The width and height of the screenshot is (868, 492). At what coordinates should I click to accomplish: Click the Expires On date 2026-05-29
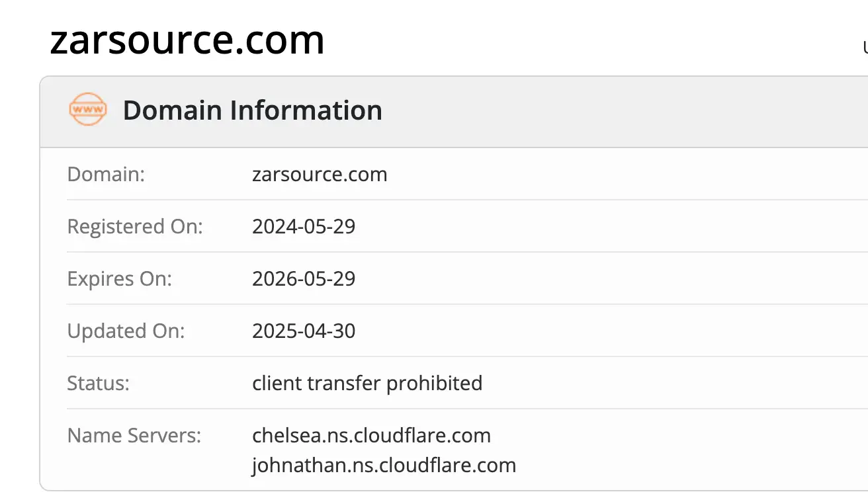click(304, 278)
